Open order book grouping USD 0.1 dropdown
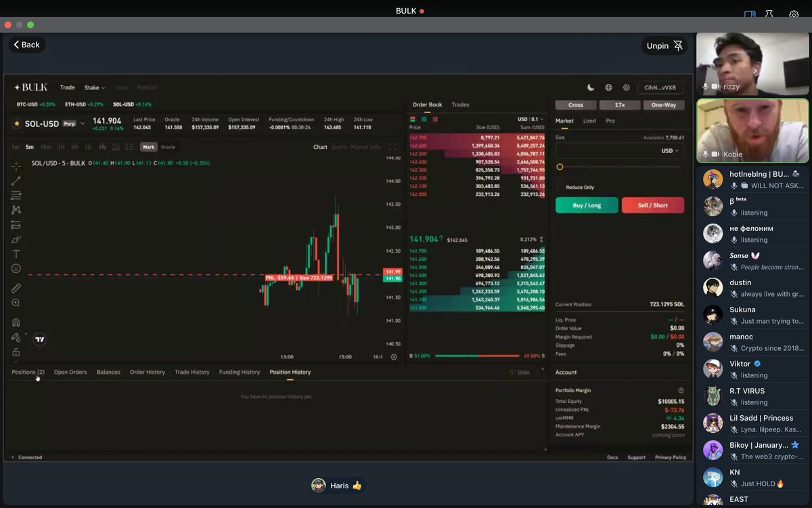812x508 pixels. [530, 119]
